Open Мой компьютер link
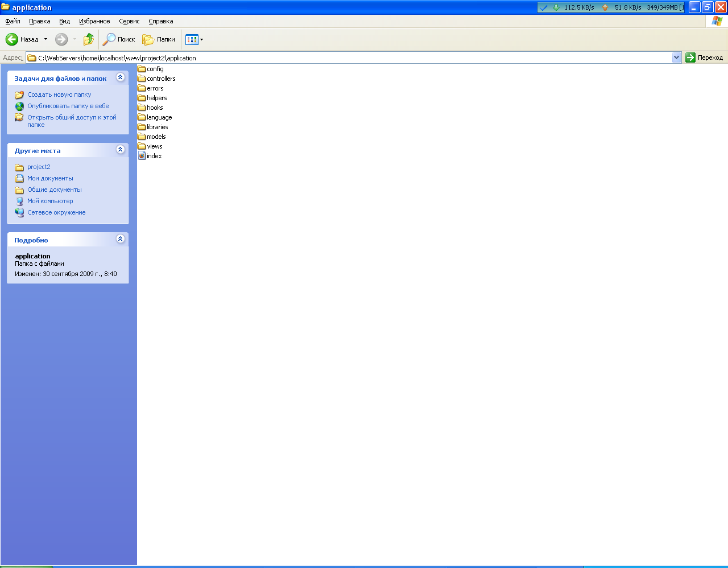The width and height of the screenshot is (728, 568). coord(50,201)
